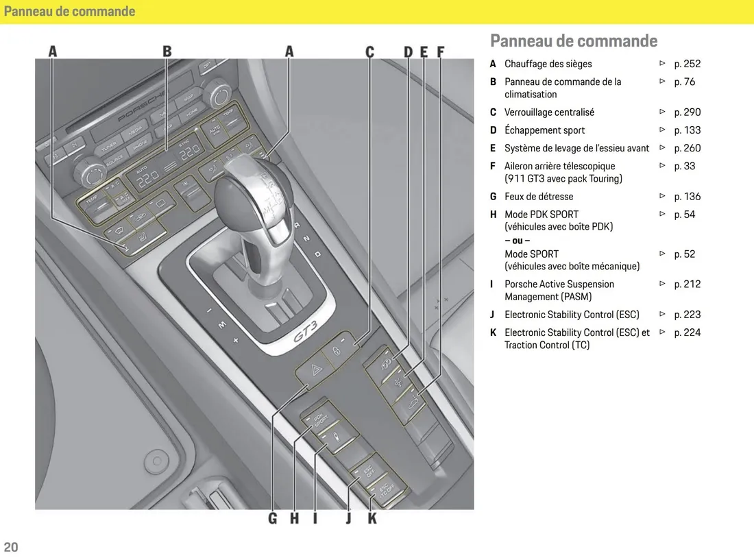Open page reference p. 76 for climate panel
Image resolution: width=754 pixels, height=560 pixels.
[684, 82]
